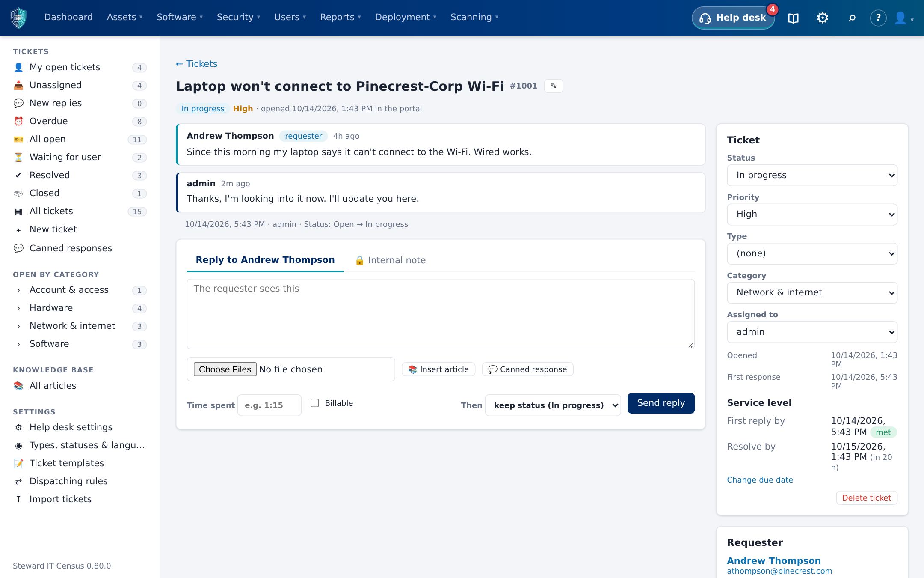Click the All open ticket icon
The image size is (924, 578).
click(x=18, y=139)
